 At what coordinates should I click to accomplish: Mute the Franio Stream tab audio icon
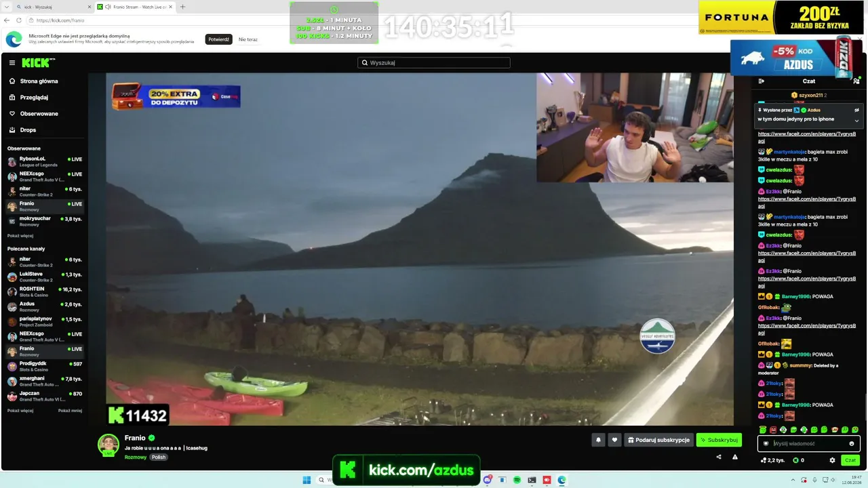(108, 7)
